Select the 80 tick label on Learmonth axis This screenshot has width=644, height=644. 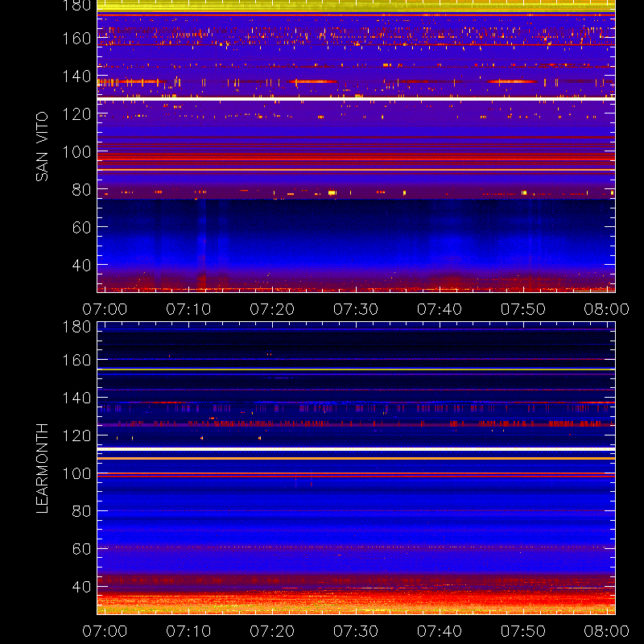tap(81, 511)
